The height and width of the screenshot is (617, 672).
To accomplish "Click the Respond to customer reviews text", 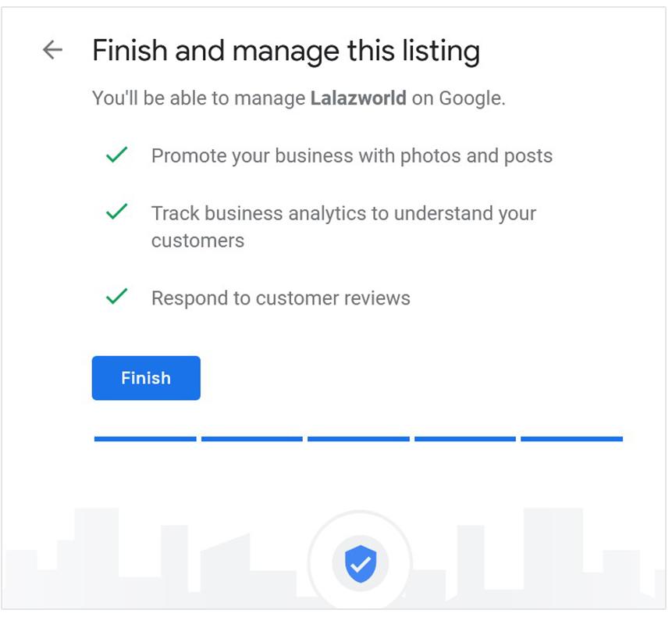I will click(281, 298).
